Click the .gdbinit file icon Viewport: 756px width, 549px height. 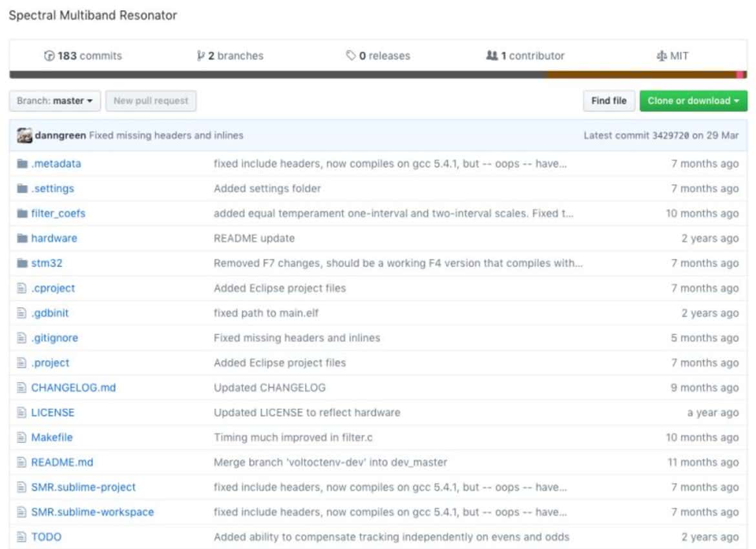click(x=22, y=313)
